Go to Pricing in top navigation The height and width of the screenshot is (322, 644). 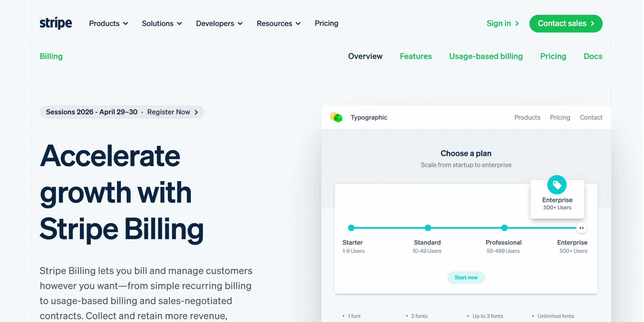tap(327, 23)
